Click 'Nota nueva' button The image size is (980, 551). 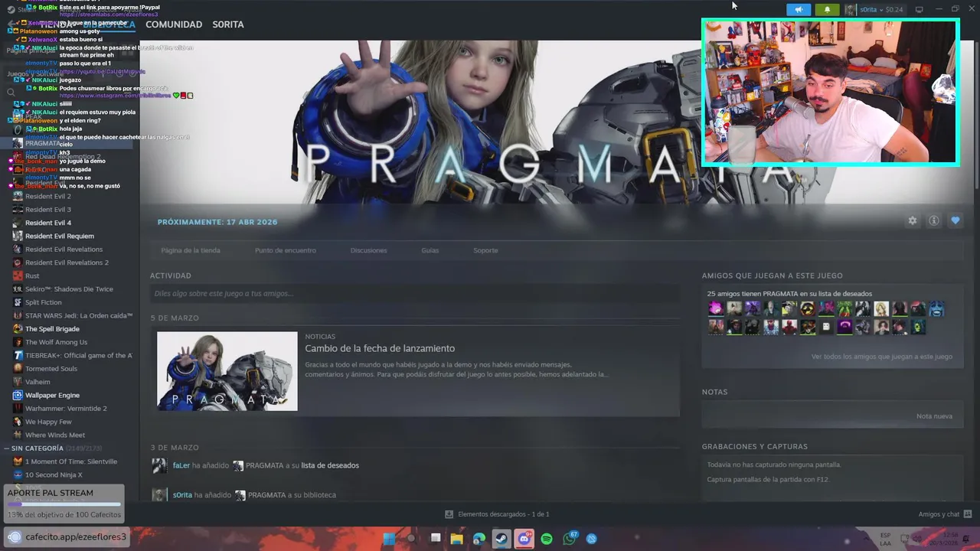934,416
